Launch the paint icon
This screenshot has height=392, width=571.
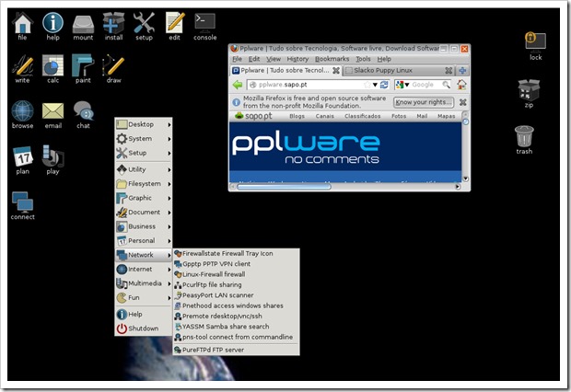point(83,68)
